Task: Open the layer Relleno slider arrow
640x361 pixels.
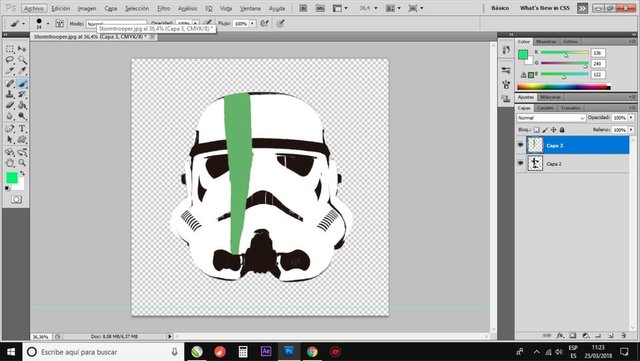Action: coord(631,129)
